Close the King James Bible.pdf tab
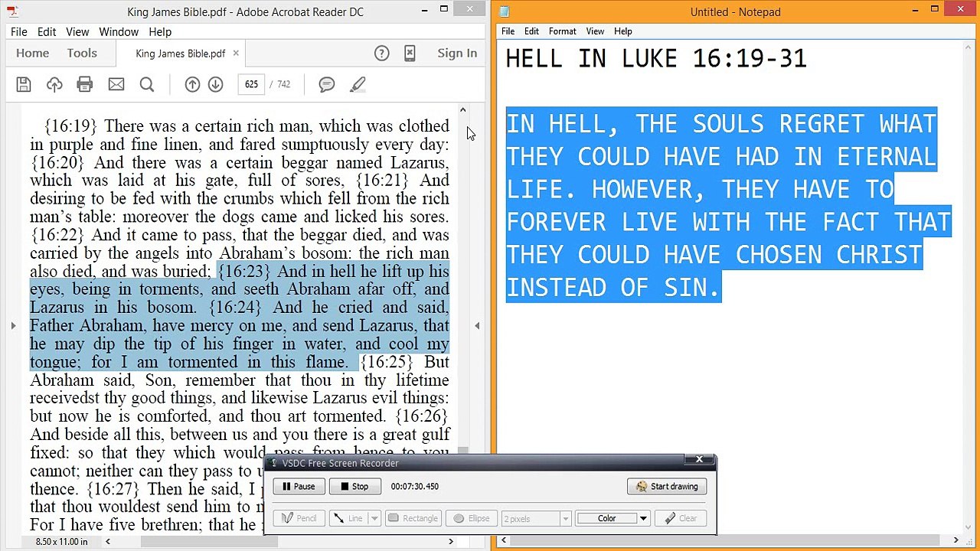Screen dimensions: 980x551 click(236, 53)
